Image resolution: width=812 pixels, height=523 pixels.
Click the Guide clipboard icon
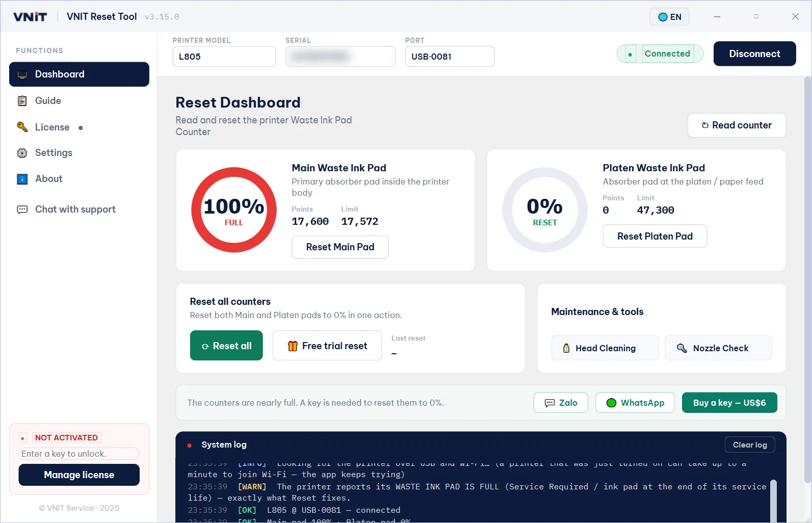(x=22, y=101)
